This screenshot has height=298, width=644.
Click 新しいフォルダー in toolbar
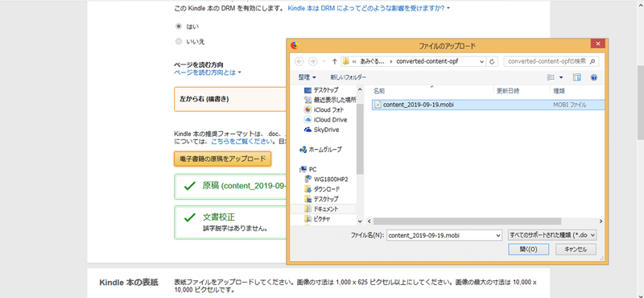pos(348,77)
